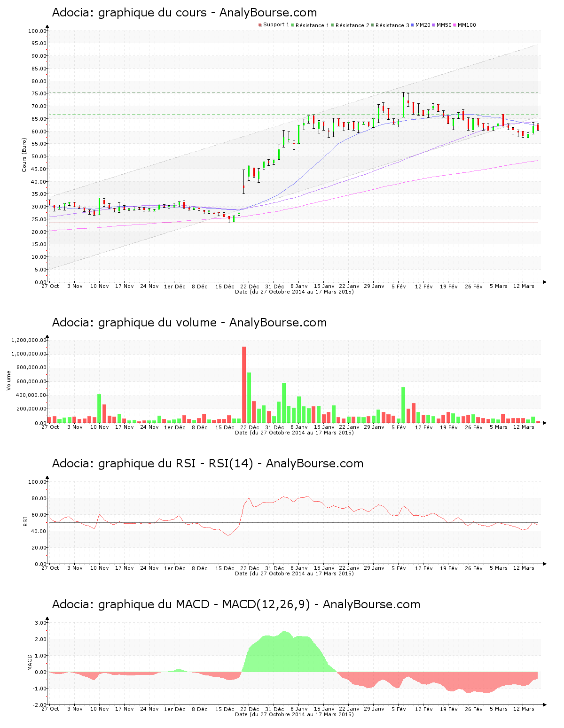Select the Résistance 2 legend label

[352, 25]
